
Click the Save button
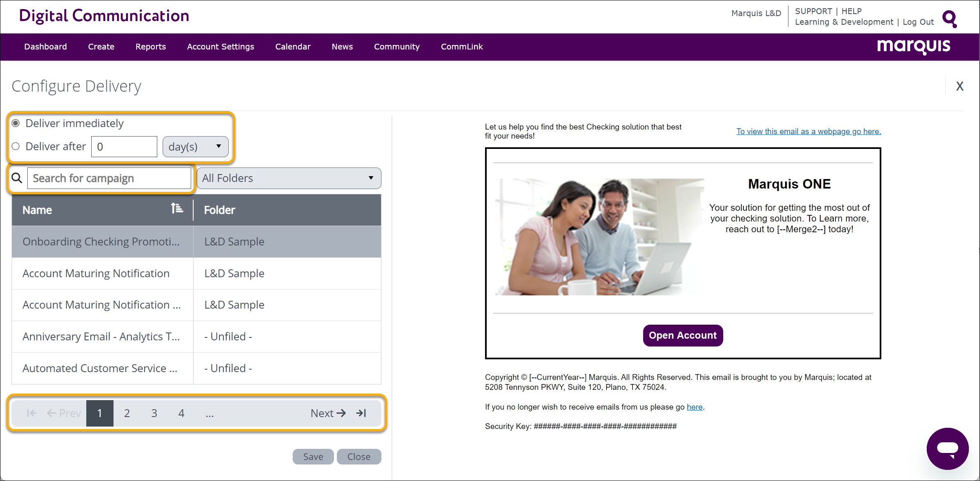click(x=313, y=457)
